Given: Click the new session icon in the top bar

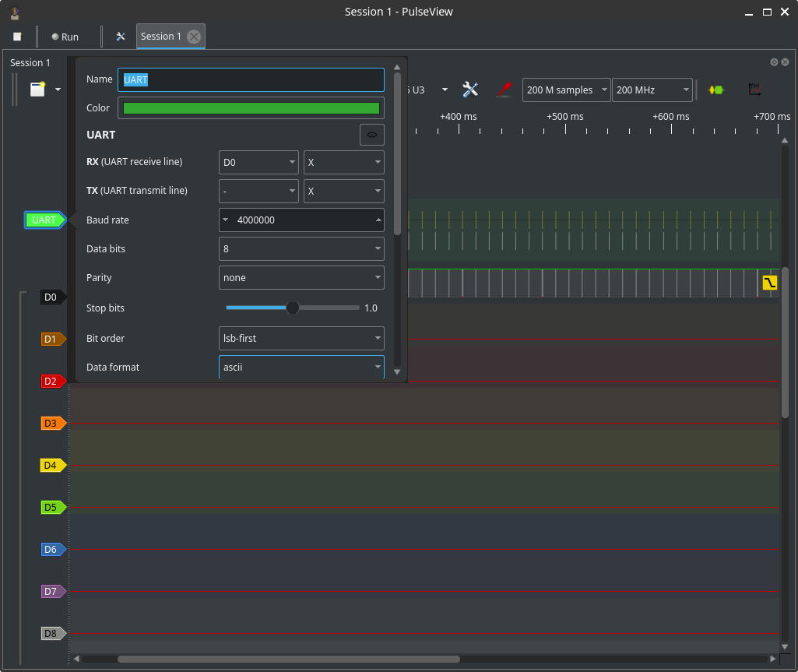Looking at the screenshot, I should (17, 37).
